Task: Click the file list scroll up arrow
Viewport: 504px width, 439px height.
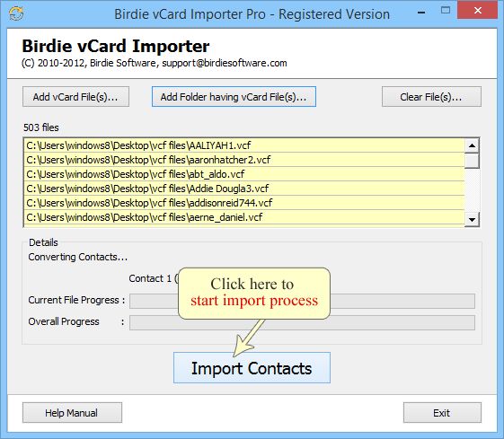Action: 472,145
